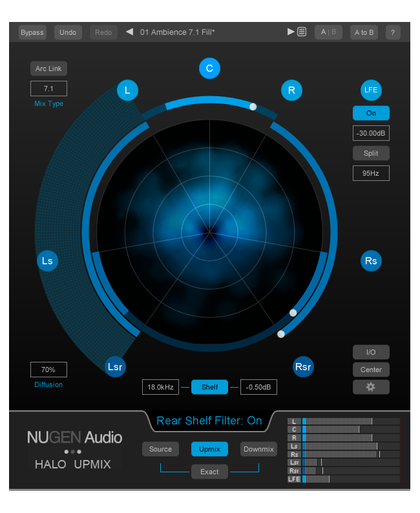Open settings with the gear icon

click(371, 387)
